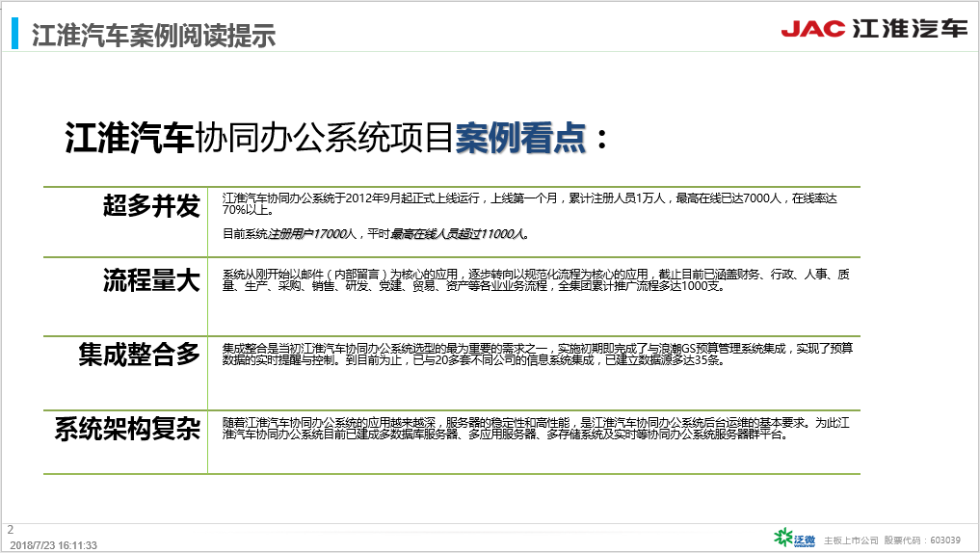The height and width of the screenshot is (553, 980).
Task: Select the row label 流程量大
Action: click(151, 280)
